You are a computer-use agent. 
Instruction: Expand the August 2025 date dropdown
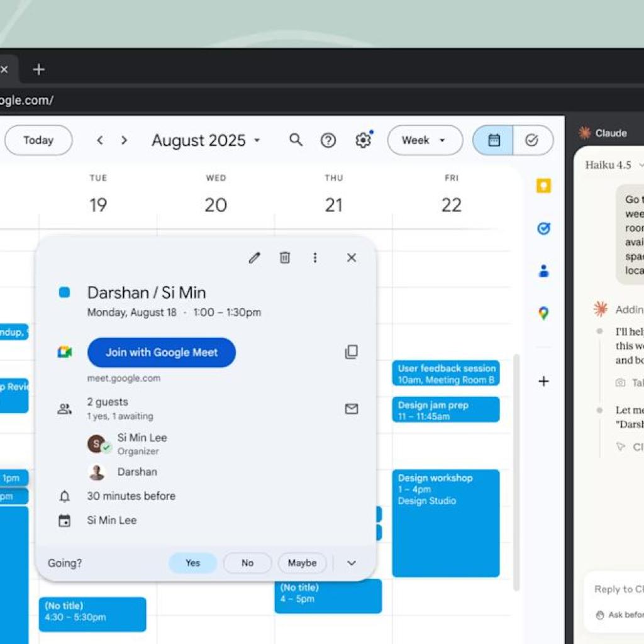click(x=206, y=140)
